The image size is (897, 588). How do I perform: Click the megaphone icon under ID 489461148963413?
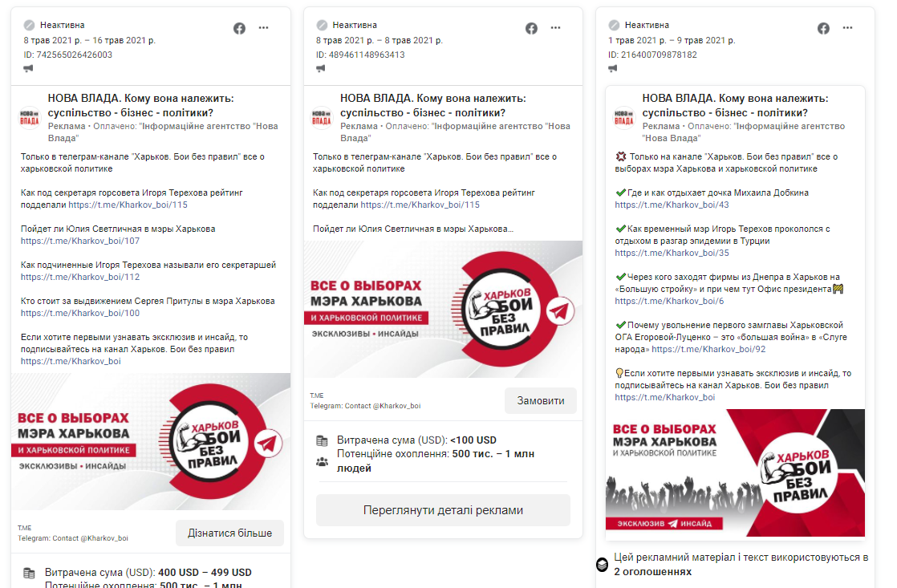(x=321, y=69)
